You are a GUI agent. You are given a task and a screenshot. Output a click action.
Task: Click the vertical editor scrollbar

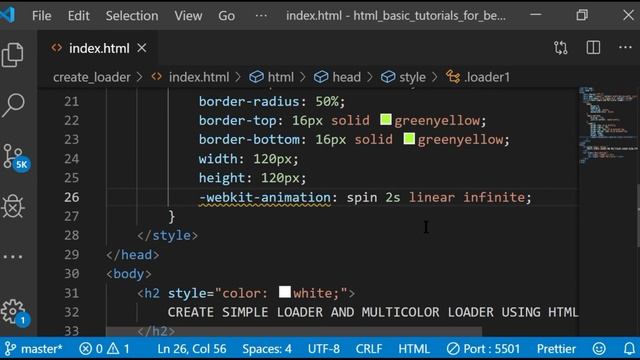638,215
